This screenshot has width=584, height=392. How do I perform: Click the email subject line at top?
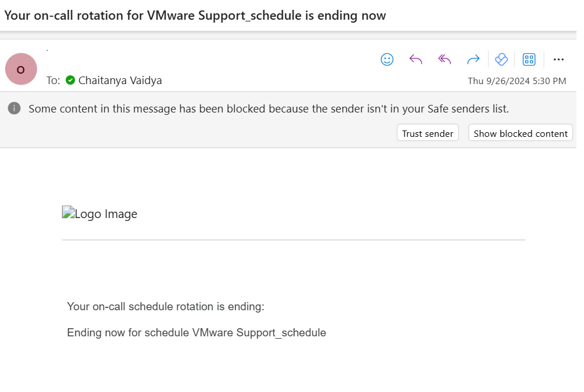pos(195,16)
